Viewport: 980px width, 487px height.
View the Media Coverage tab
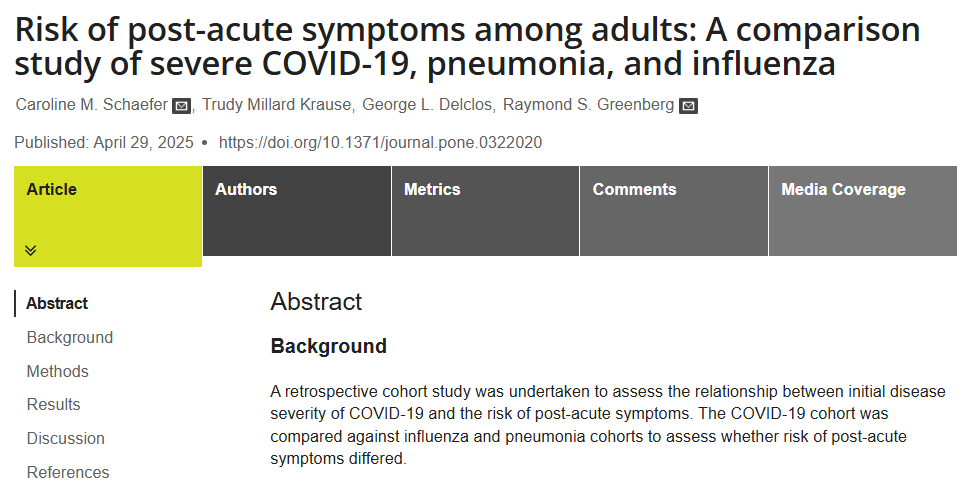(843, 189)
